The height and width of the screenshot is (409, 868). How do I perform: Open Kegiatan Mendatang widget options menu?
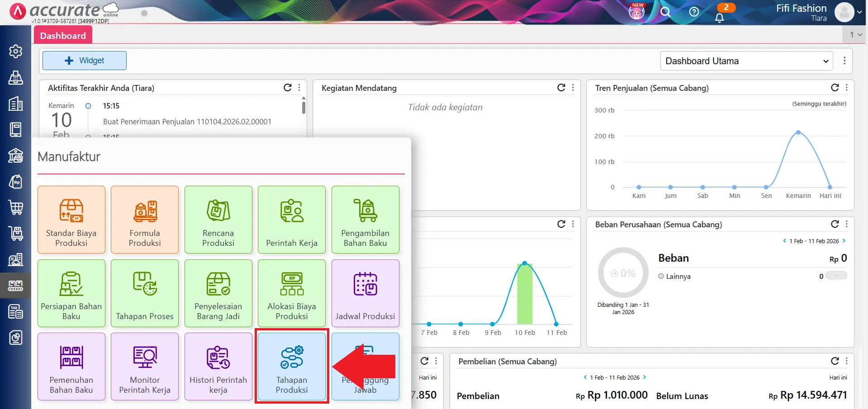(573, 88)
